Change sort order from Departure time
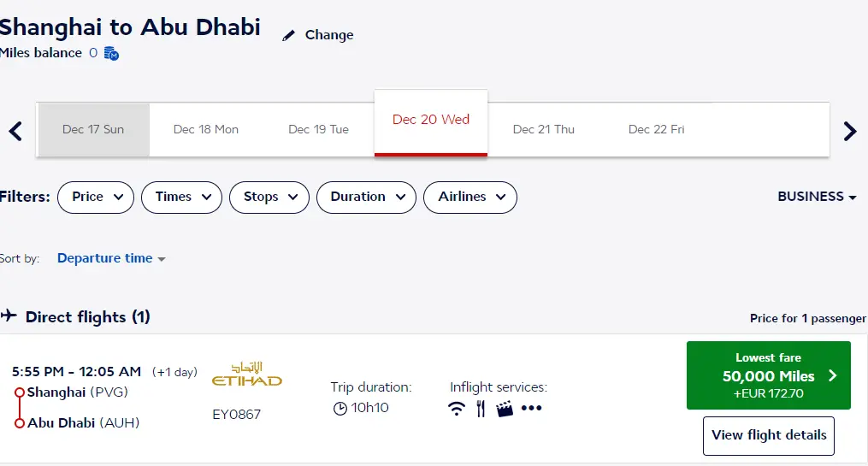Screen dimensions: 868x466 tap(111, 258)
